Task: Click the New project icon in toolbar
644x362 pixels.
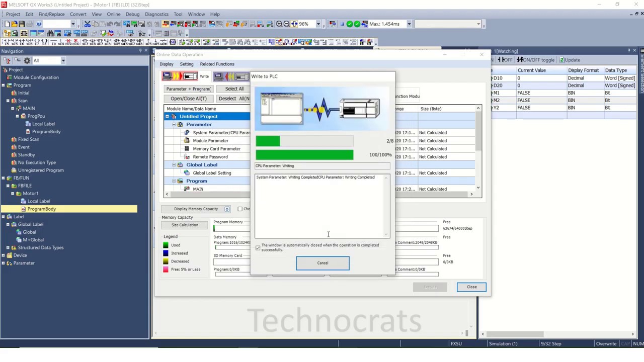Action: pyautogui.click(x=7, y=24)
